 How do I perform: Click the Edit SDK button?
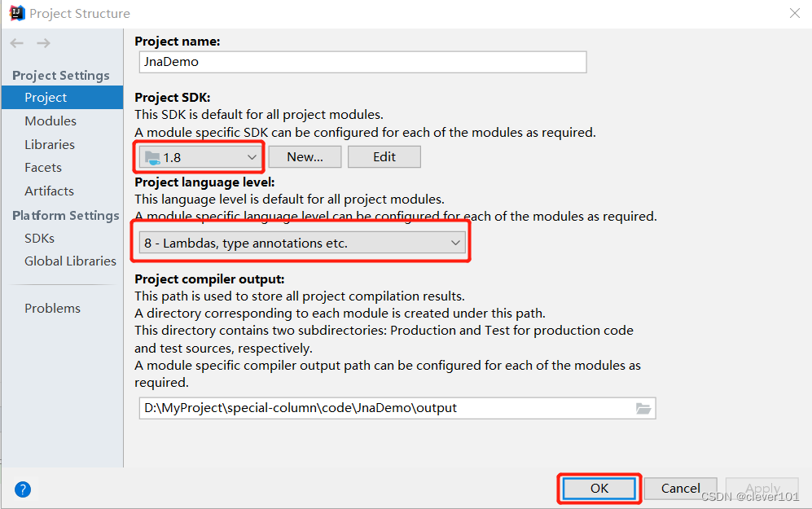[384, 157]
